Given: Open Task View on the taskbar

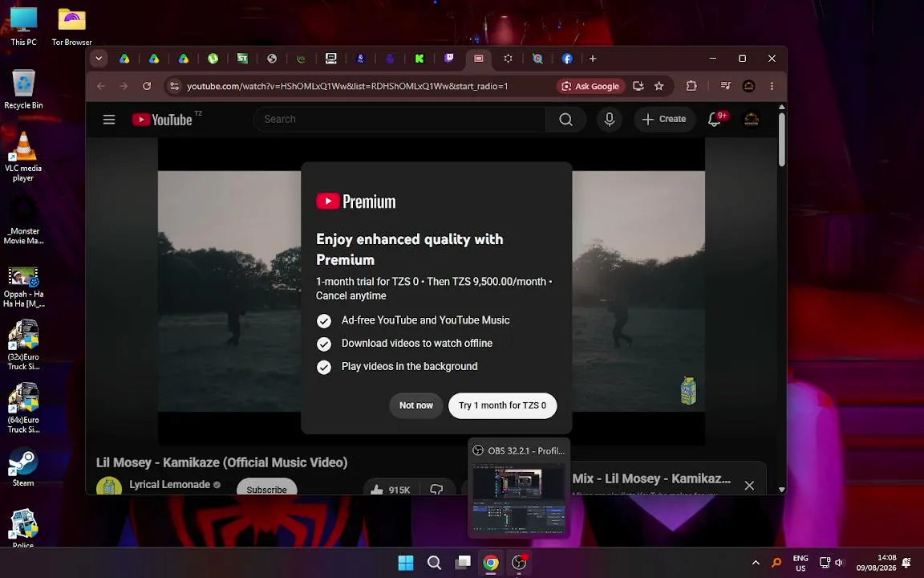Looking at the screenshot, I should pos(463,564).
